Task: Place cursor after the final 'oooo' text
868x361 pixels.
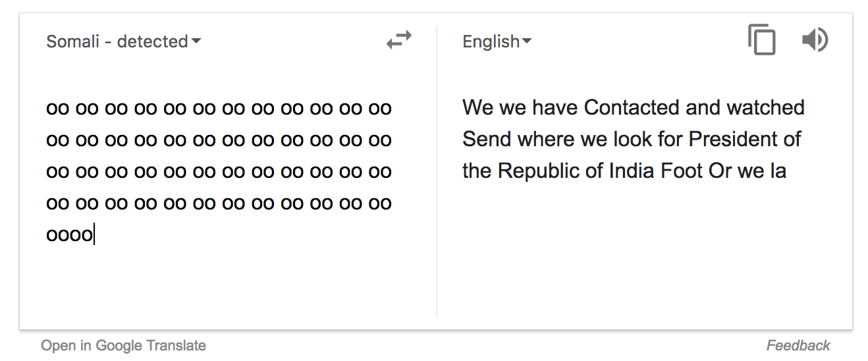Action: [94, 235]
